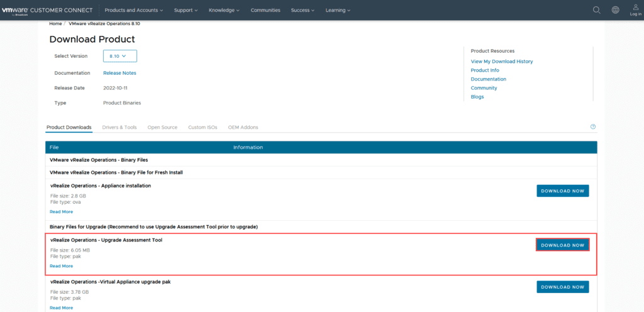This screenshot has width=644, height=312.
Task: Download Now for Upgrade Assessment Tool
Action: click(x=563, y=245)
